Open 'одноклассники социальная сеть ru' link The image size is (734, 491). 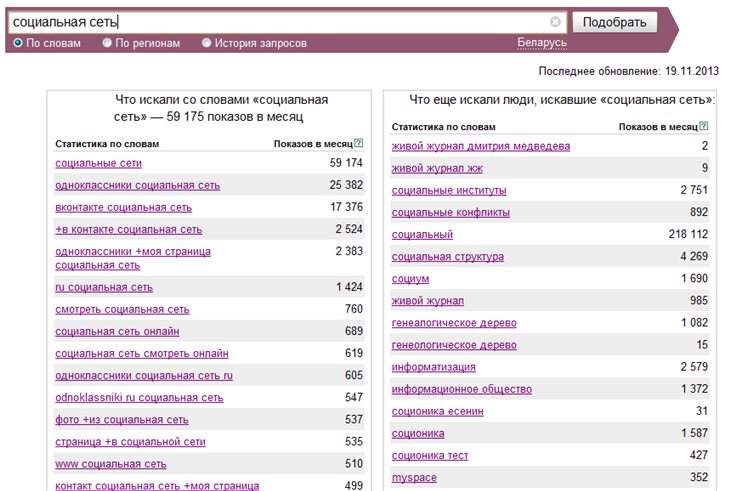(x=144, y=375)
